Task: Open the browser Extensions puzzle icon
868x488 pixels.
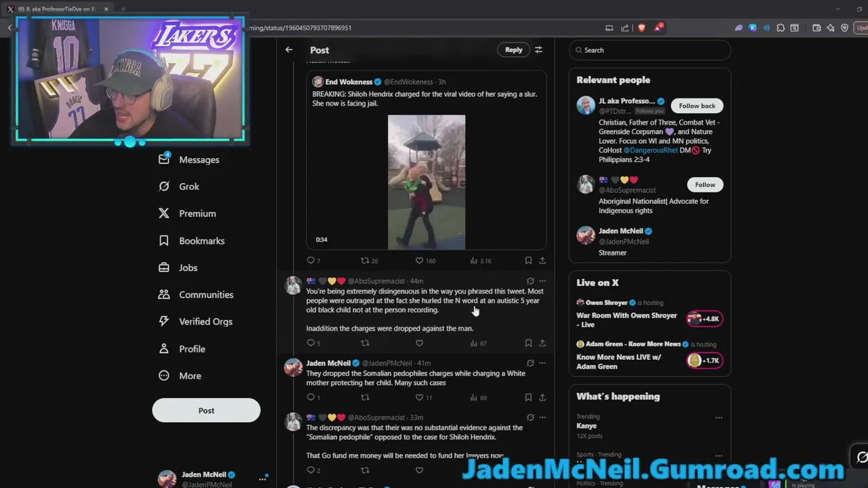Action: click(x=781, y=28)
